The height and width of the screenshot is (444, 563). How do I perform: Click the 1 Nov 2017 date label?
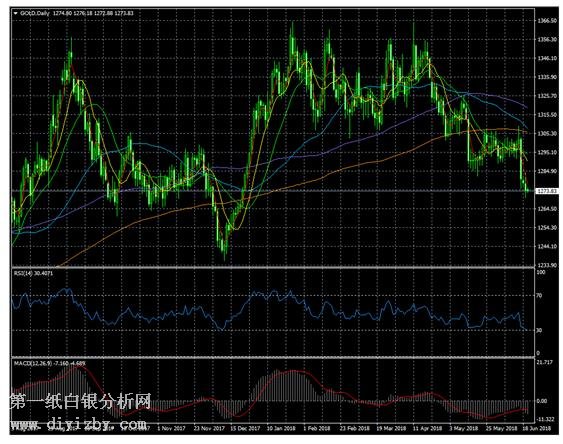(172, 428)
